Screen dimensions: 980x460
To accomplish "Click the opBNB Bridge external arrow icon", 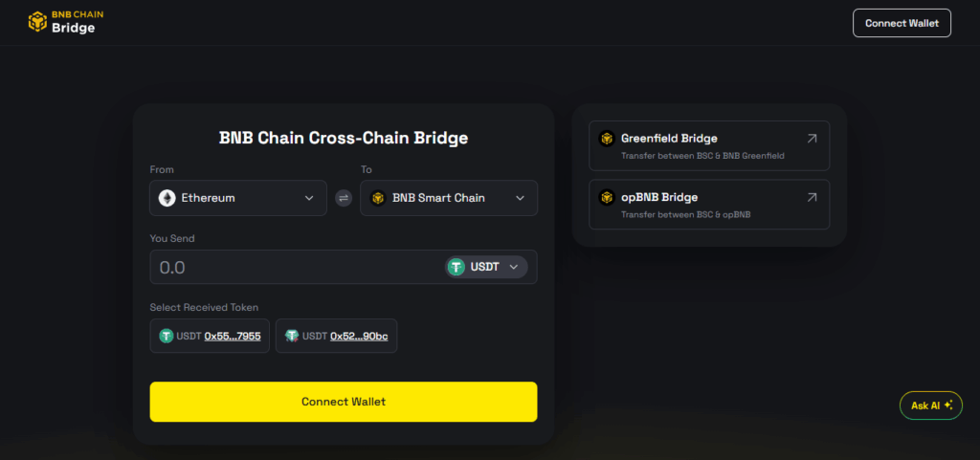I will tap(812, 198).
